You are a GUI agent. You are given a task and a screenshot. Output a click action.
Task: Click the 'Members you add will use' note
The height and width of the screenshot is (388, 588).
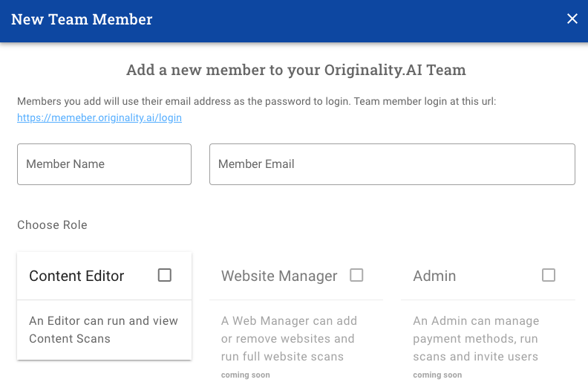click(256, 101)
